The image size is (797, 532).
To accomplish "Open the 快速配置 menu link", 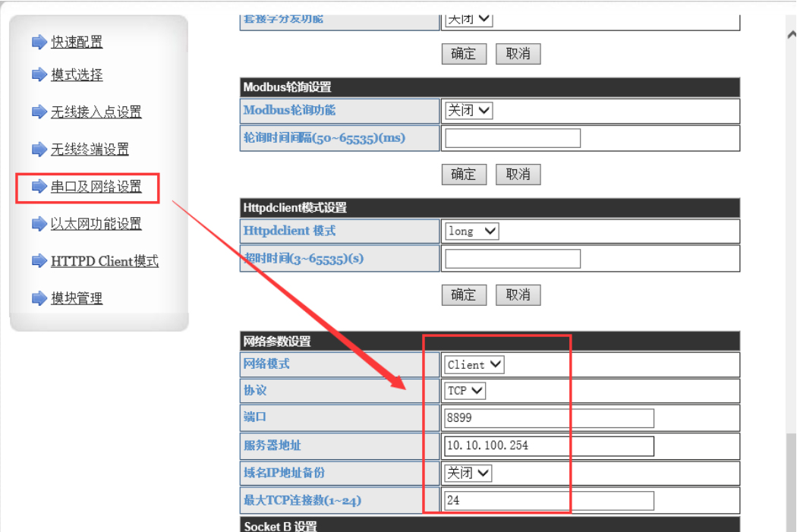I will [x=77, y=42].
